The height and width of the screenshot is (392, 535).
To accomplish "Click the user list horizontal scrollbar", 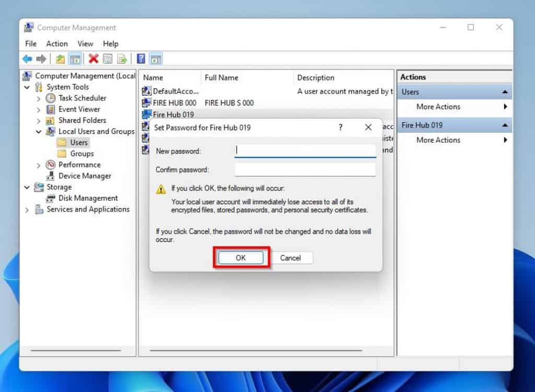I will tap(256, 350).
